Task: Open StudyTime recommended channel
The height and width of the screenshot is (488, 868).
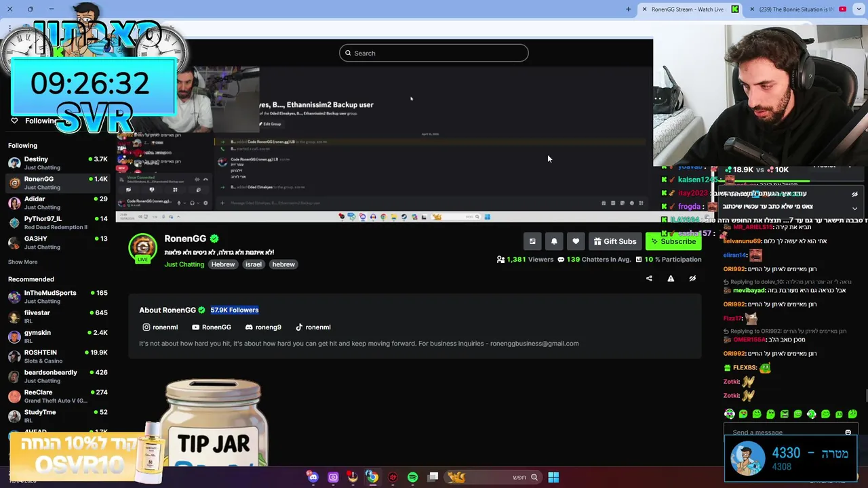Action: click(58, 416)
